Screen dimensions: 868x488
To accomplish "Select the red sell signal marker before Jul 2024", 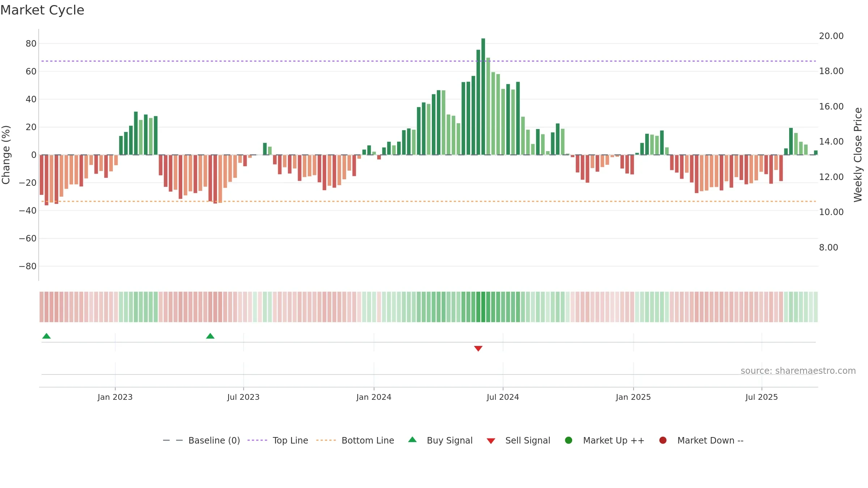I will 478,348.
